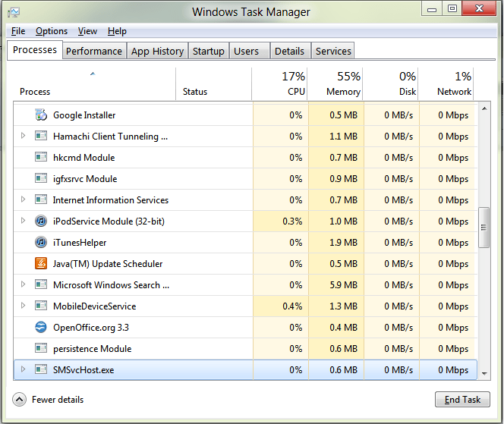Switch to the Users tab
Image resolution: width=504 pixels, height=424 pixels.
[x=250, y=51]
